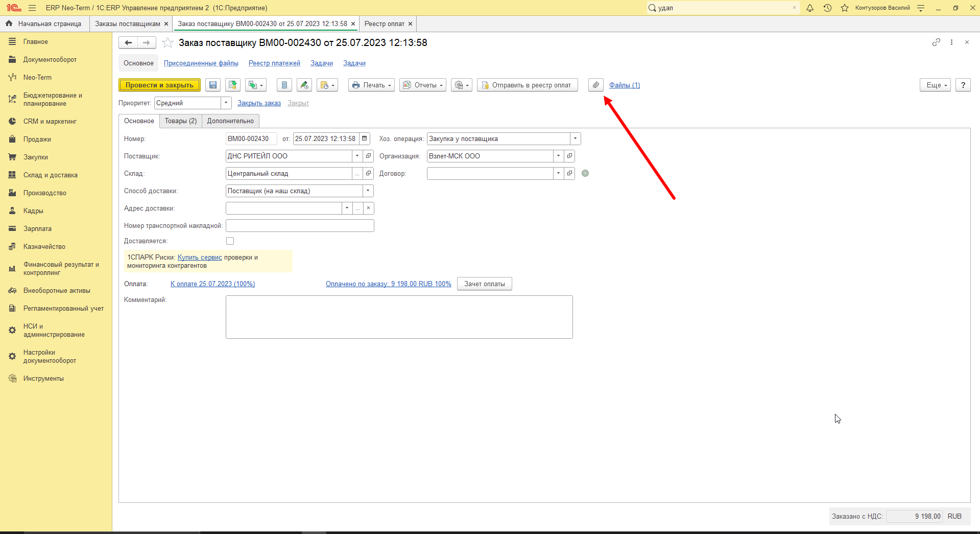Toggle the Доставляется checkbox

point(230,241)
